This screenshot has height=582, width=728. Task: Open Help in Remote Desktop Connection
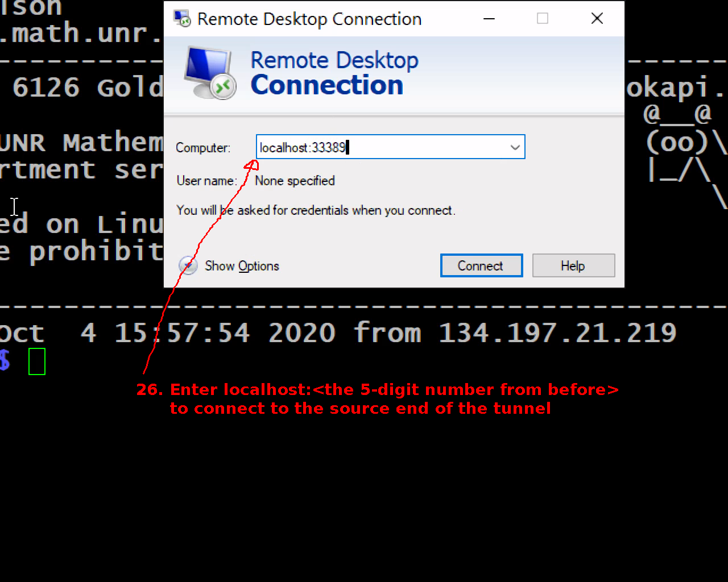(573, 265)
